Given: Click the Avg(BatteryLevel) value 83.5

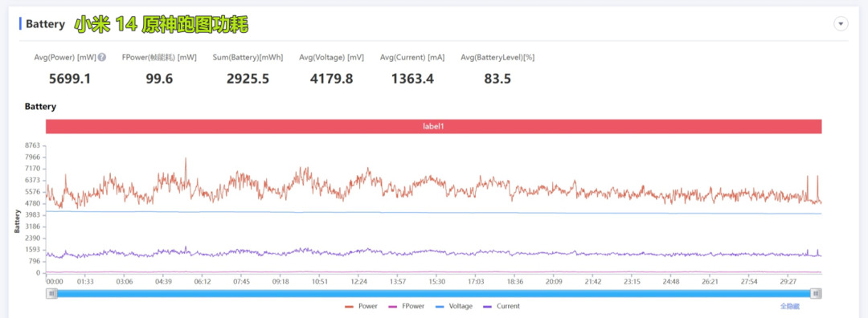Looking at the screenshot, I should 497,79.
